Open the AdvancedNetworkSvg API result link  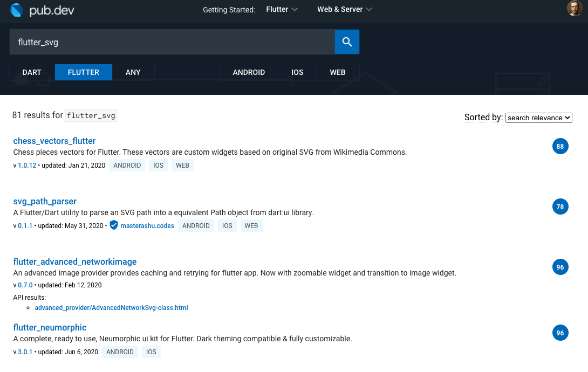pyautogui.click(x=111, y=307)
